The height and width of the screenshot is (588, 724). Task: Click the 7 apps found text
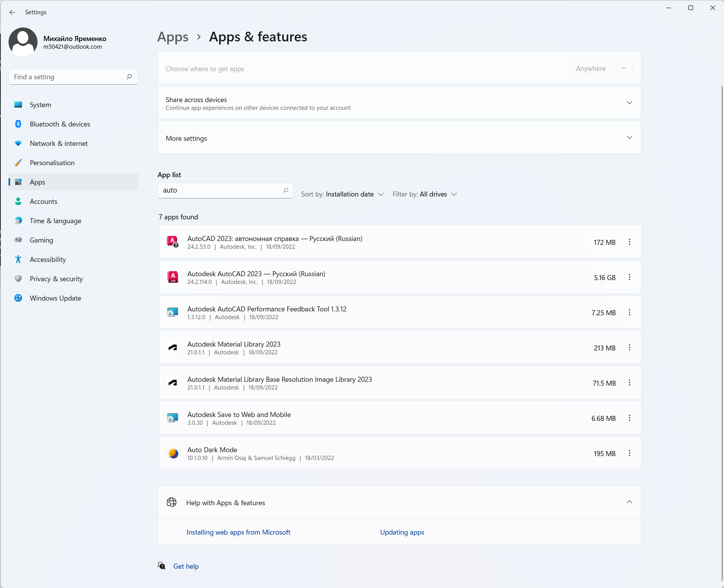(x=178, y=217)
